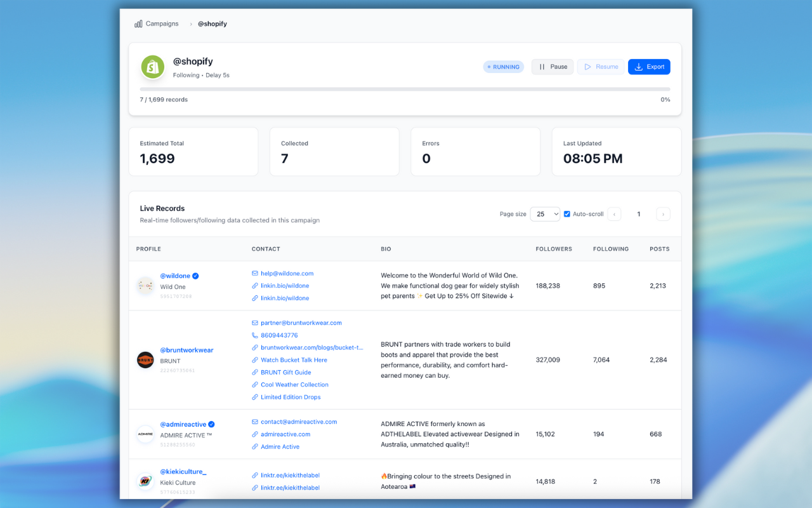Viewport: 812px width, 508px height.
Task: Open the BRUNT Gift Guide link
Action: pyautogui.click(x=286, y=372)
